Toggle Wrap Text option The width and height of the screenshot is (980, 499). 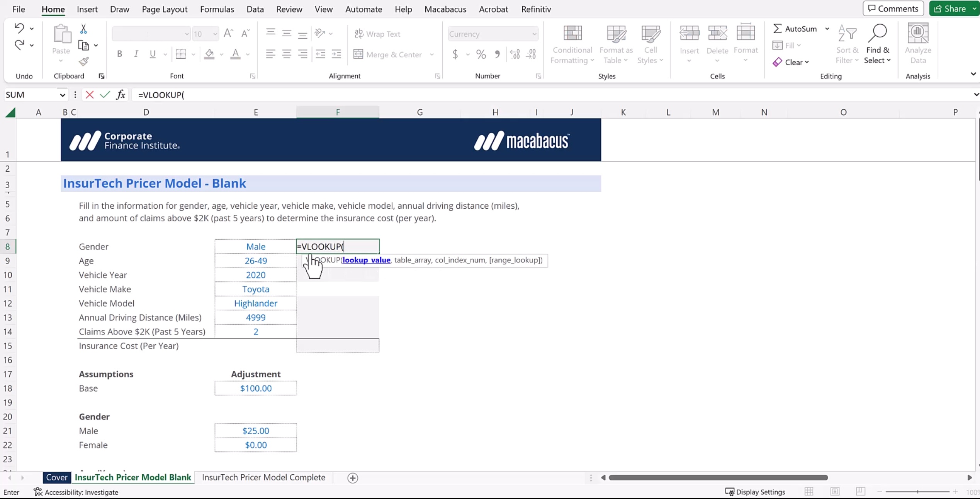(377, 34)
